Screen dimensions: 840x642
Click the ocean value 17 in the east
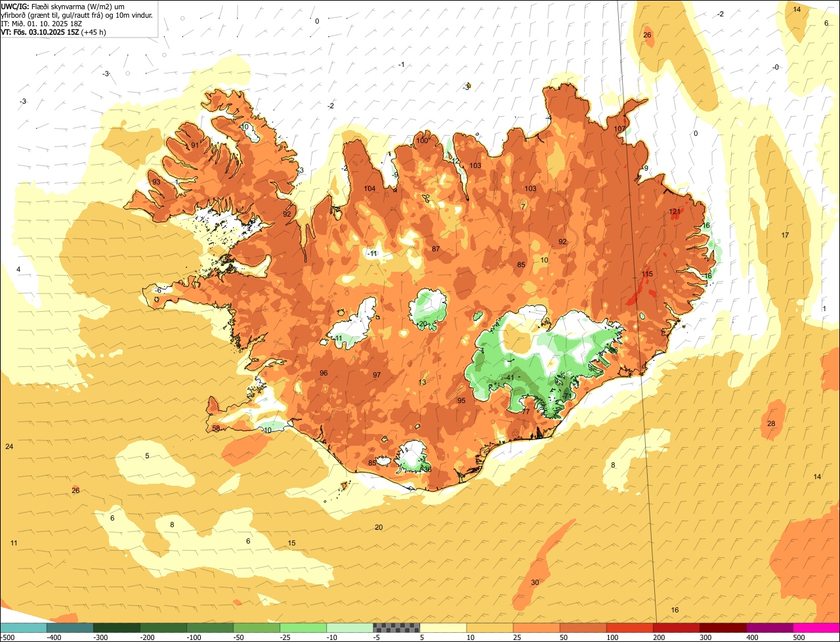[x=785, y=235]
